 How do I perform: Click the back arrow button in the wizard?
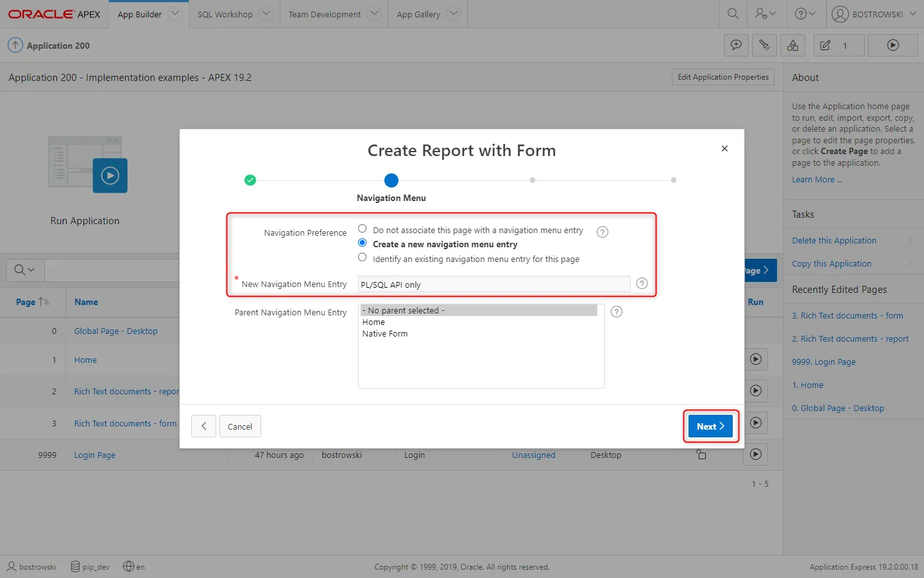(x=203, y=426)
